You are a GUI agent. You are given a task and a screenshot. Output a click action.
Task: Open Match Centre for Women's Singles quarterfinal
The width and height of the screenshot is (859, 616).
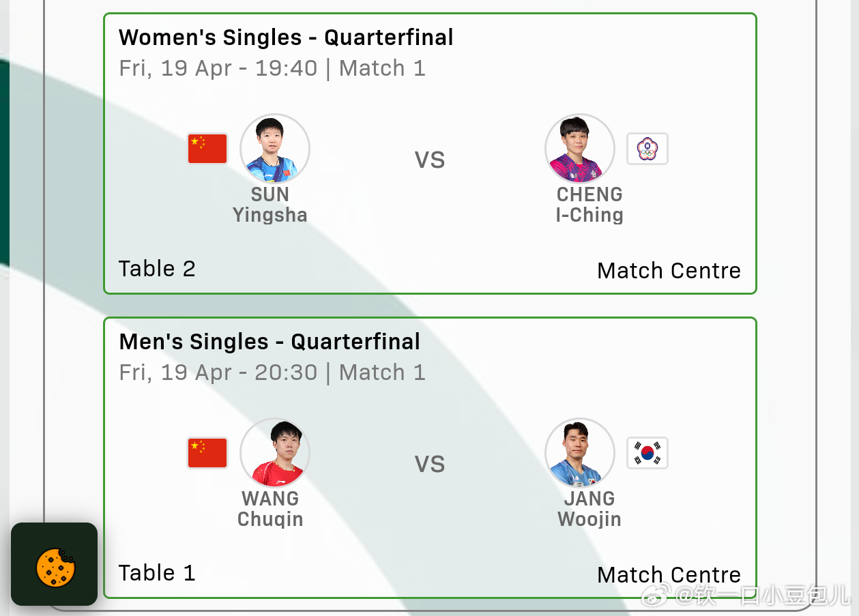pyautogui.click(x=669, y=271)
